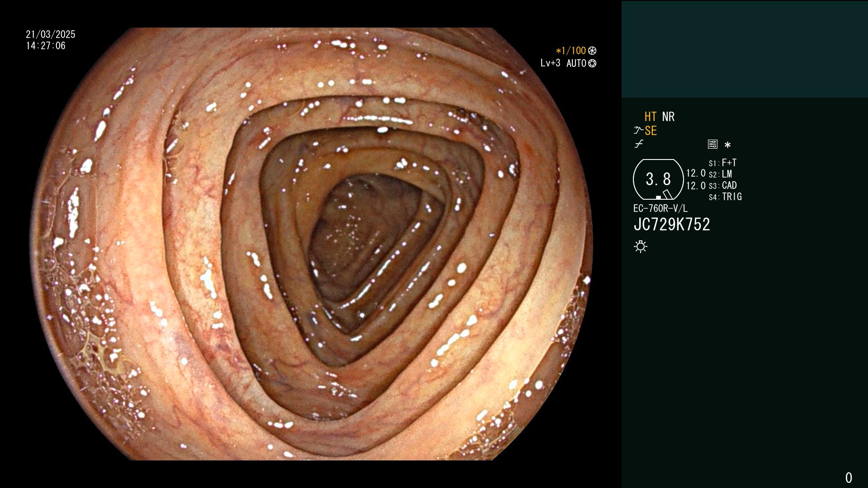Click the scope model EC-760R-V/L
The image size is (868, 488).
pyautogui.click(x=660, y=208)
